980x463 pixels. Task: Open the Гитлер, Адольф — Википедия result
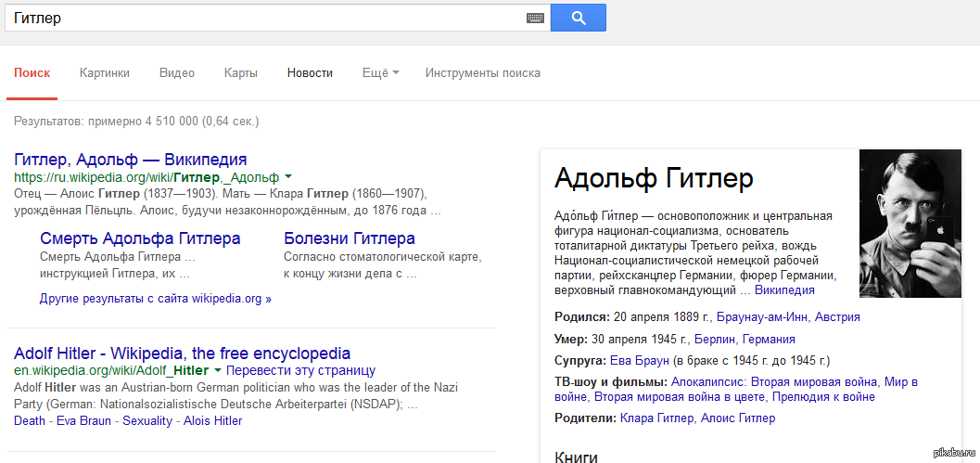coord(130,160)
